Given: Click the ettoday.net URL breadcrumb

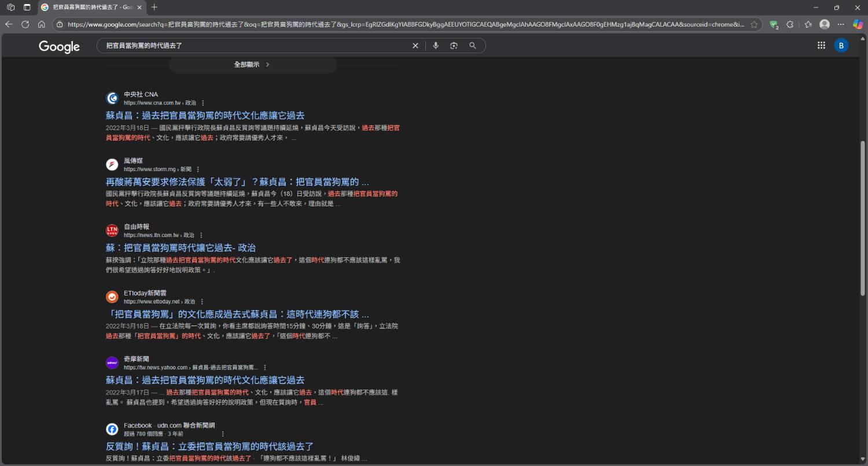Looking at the screenshot, I should pos(159,302).
